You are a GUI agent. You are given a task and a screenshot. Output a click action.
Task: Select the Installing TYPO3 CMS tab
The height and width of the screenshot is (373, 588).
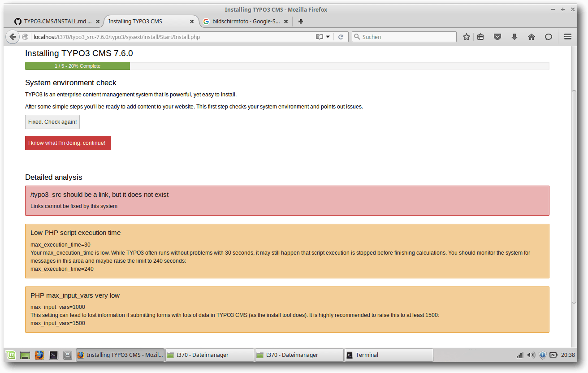(151, 21)
